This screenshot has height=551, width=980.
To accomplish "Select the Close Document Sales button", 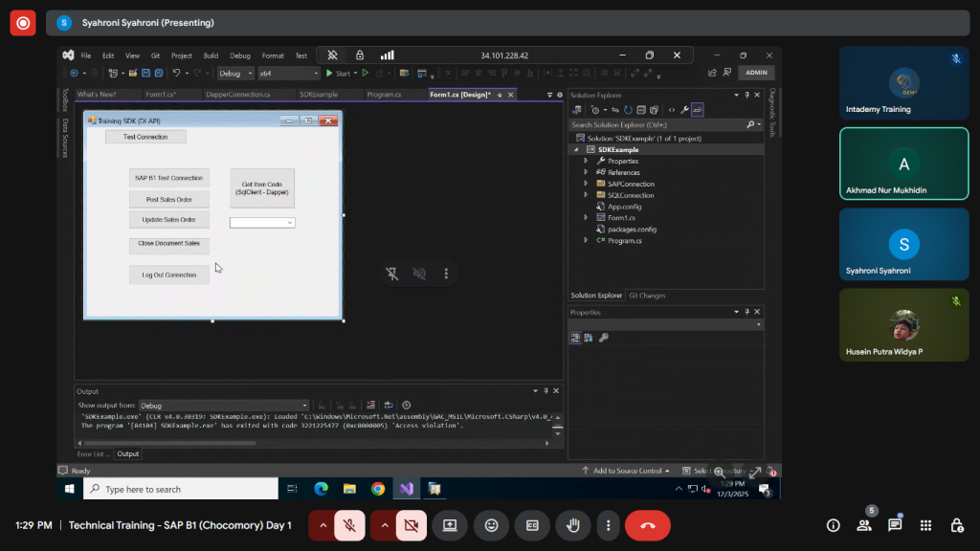I will tap(168, 245).
